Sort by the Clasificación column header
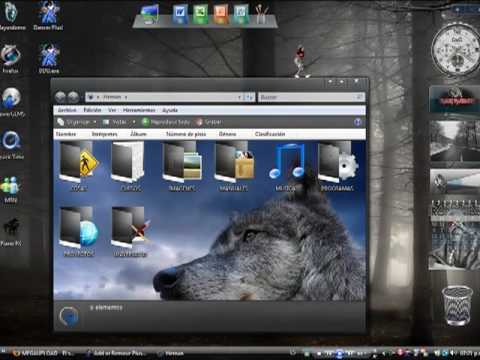This screenshot has height=360, width=480. pos(270,134)
